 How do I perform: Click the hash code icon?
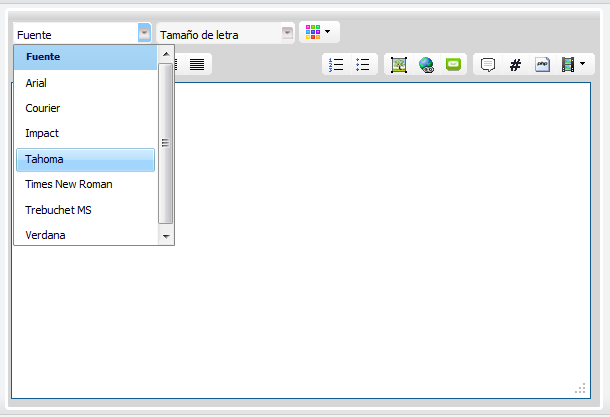(516, 65)
